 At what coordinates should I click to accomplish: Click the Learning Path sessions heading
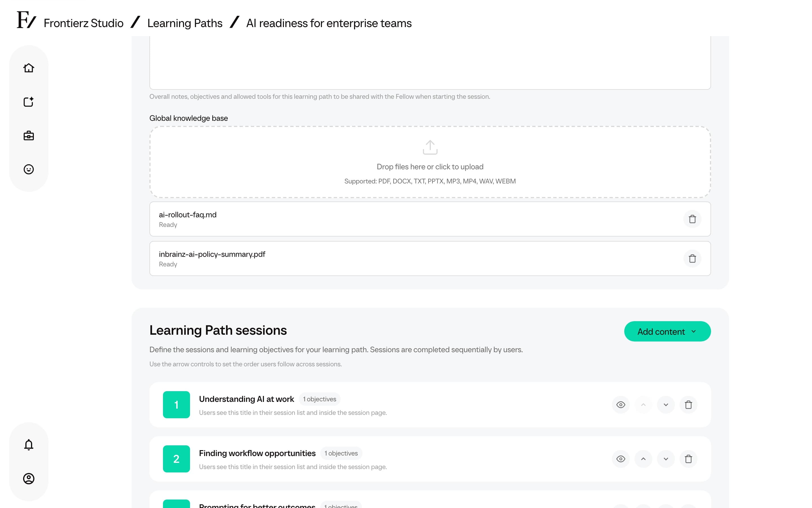pos(218,330)
